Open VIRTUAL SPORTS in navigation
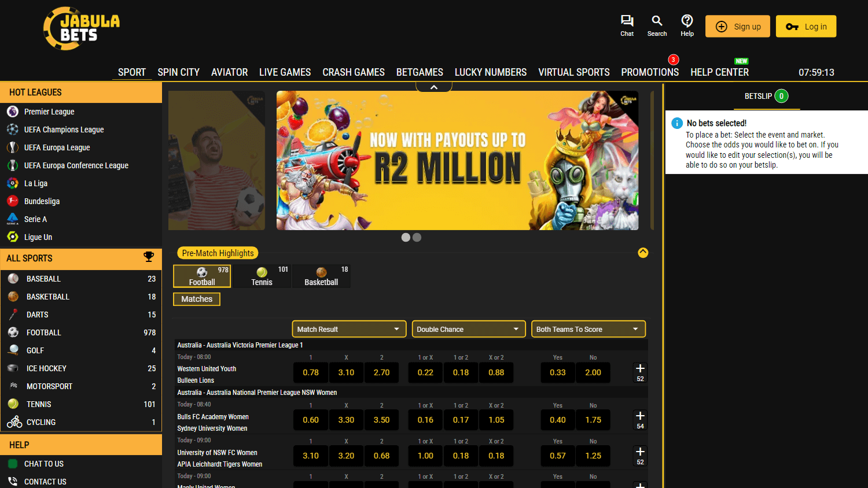 pos(573,72)
